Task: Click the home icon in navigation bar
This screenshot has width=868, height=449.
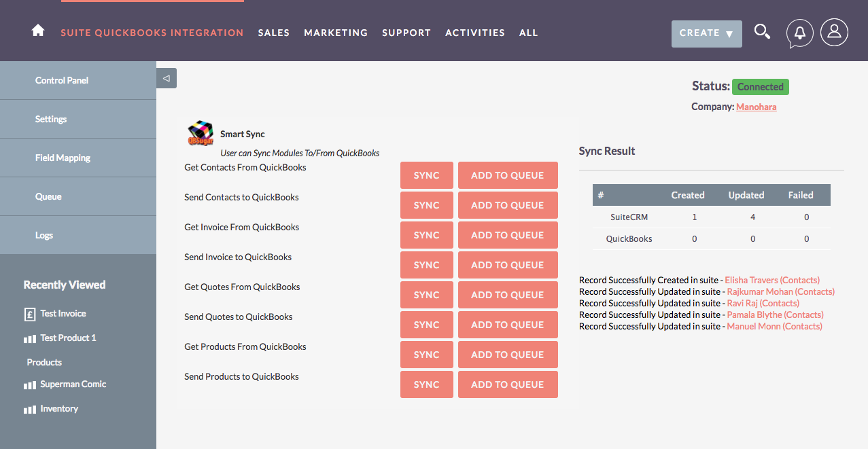Action: click(38, 31)
